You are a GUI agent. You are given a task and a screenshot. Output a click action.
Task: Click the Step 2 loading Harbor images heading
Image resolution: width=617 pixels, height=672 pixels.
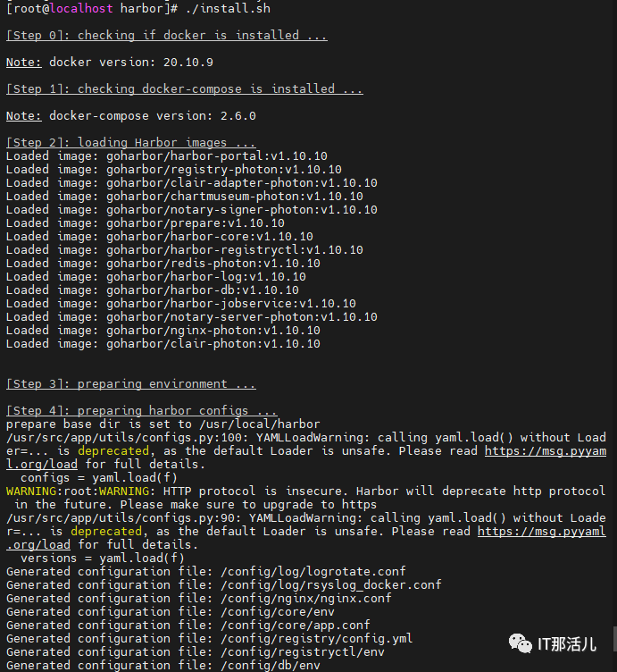(x=131, y=142)
